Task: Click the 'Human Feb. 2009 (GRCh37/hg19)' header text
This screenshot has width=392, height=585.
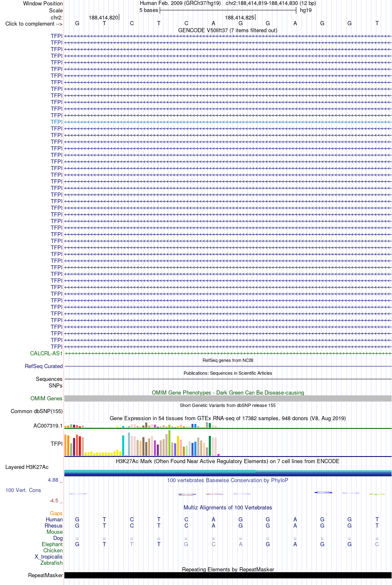Action: pos(180,3)
